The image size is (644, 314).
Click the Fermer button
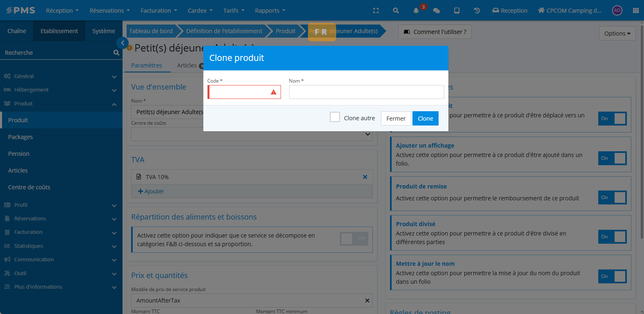pos(396,119)
